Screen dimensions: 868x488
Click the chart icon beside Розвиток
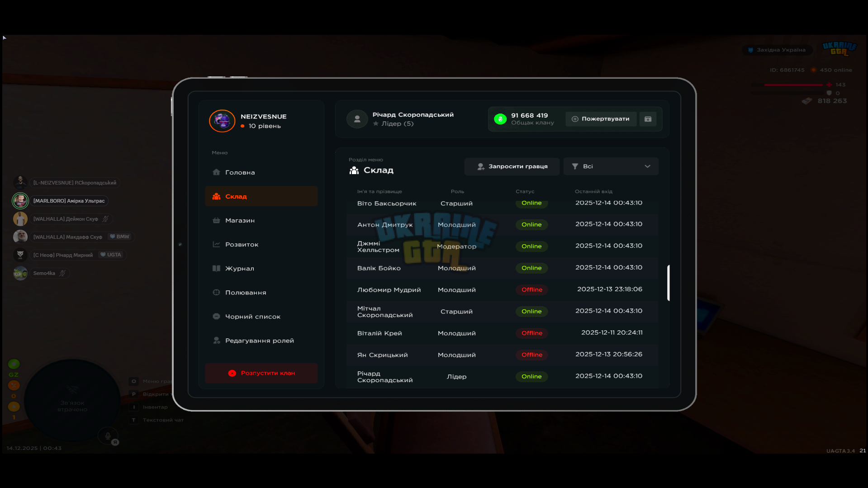[x=216, y=244]
